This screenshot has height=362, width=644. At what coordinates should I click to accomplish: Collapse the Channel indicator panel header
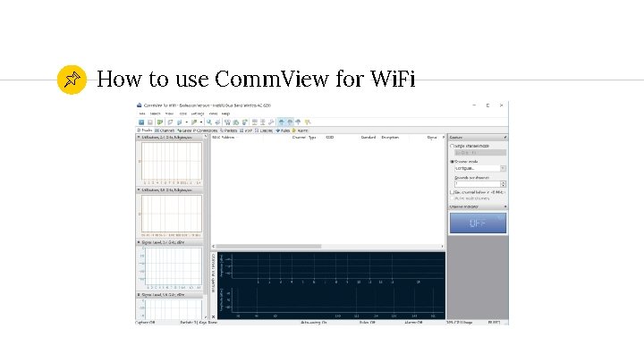pyautogui.click(x=504, y=206)
